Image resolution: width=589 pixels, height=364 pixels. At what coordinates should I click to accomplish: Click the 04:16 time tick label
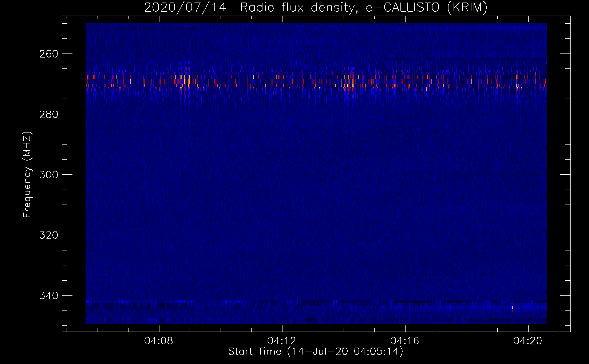[405, 341]
